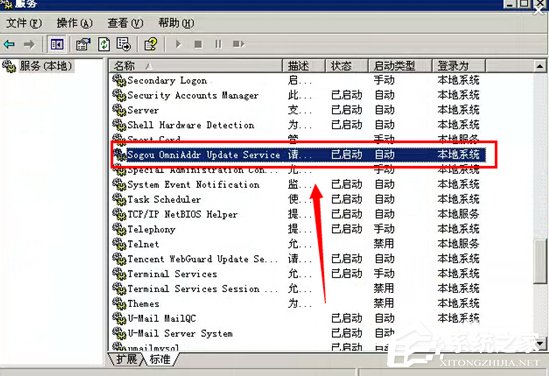
Task: Click the scrollbar down arrow
Action: [x=540, y=343]
